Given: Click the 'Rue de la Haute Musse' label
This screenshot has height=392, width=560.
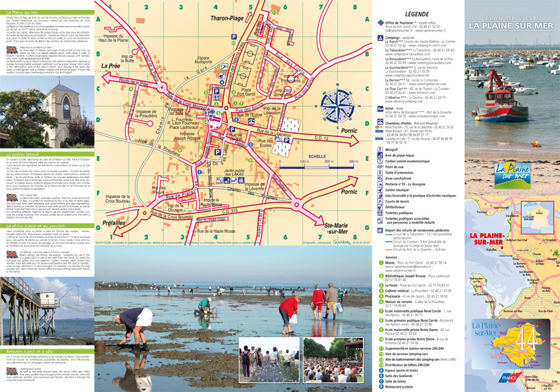Looking at the screenshot, I should click(x=216, y=231).
